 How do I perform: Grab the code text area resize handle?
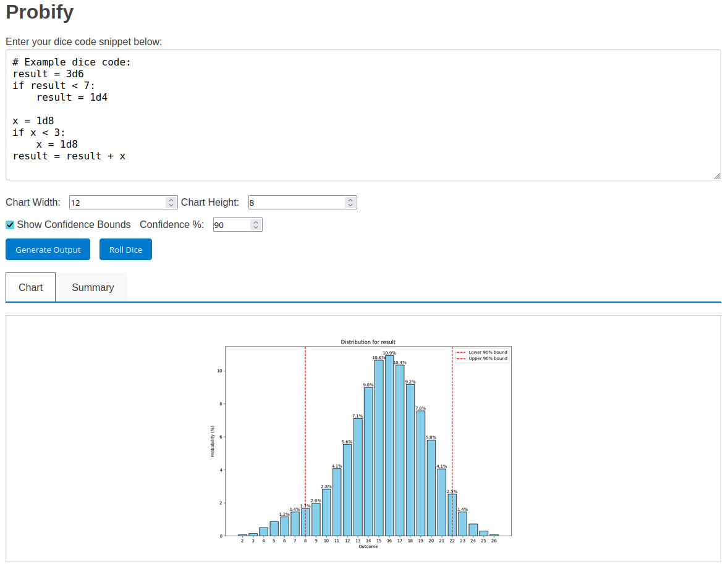click(717, 177)
